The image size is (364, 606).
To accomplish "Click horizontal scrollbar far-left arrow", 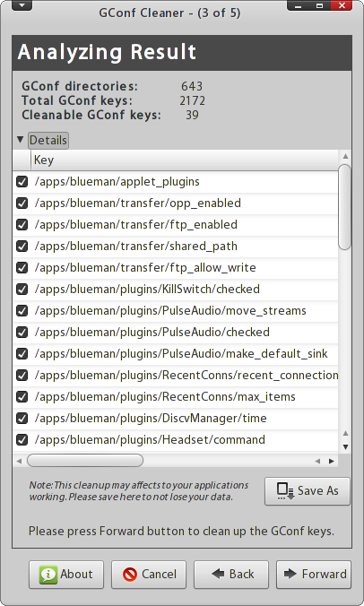I will (19, 461).
